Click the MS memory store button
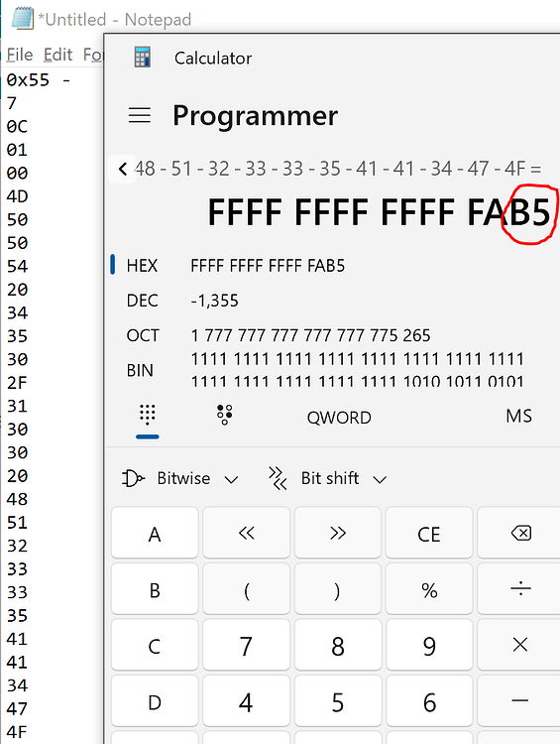Screen dimensions: 560x744 click(518, 416)
